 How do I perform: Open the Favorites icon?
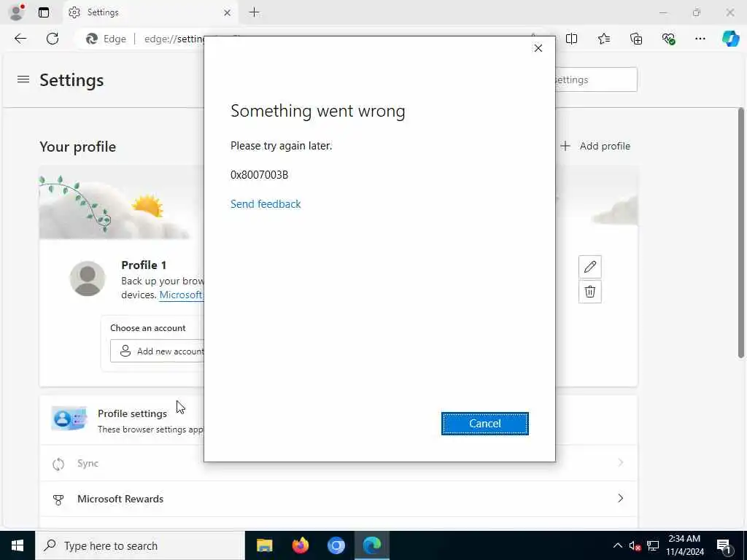(603, 39)
